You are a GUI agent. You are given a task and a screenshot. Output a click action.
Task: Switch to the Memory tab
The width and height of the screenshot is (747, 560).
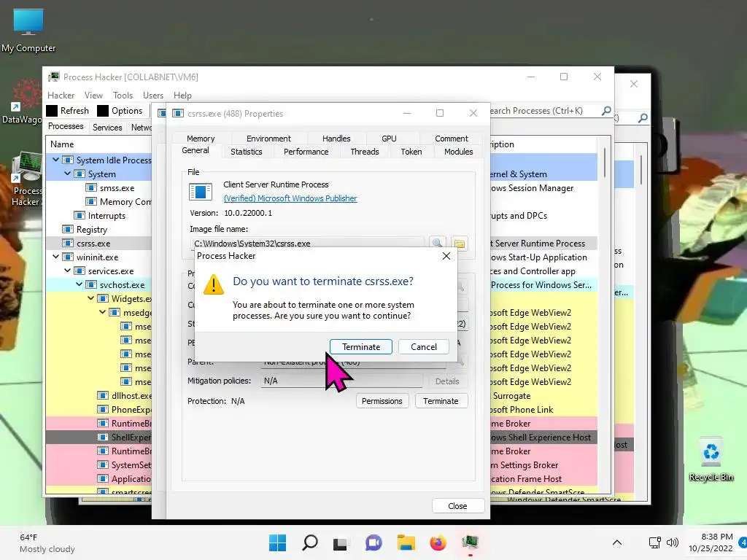201,138
